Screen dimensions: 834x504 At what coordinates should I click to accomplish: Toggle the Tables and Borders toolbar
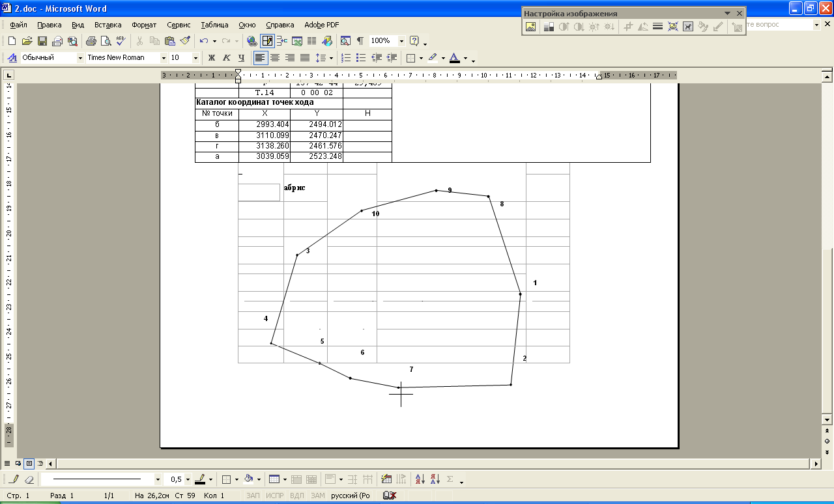pos(267,41)
